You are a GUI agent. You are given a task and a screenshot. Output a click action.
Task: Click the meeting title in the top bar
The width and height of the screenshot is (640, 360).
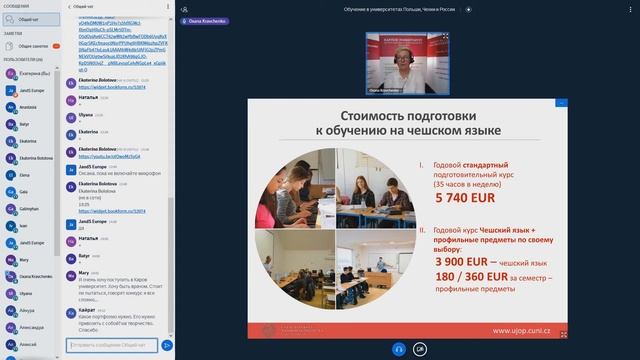(x=399, y=9)
